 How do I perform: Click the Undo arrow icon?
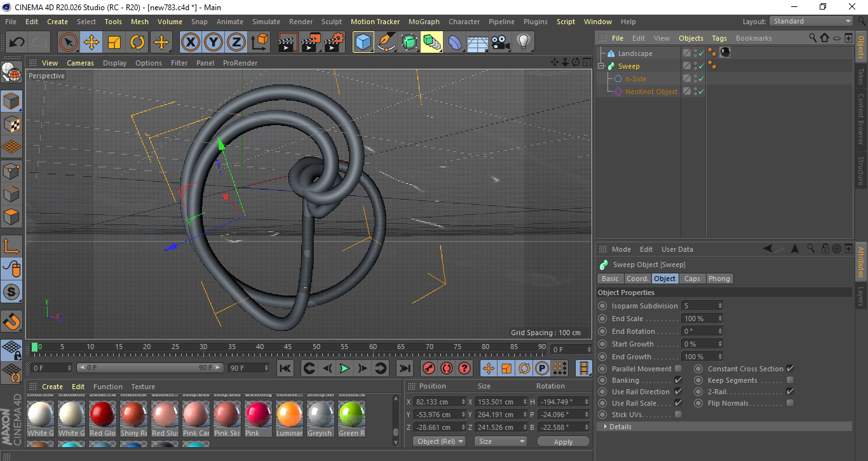click(17, 43)
